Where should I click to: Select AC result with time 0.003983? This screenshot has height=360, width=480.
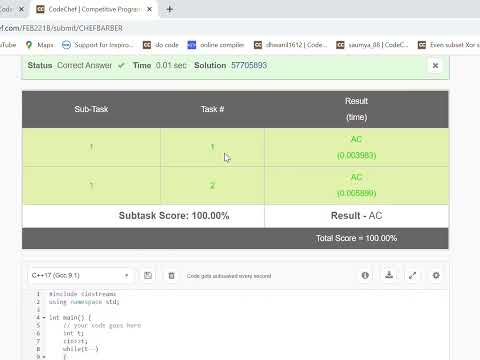(x=356, y=147)
